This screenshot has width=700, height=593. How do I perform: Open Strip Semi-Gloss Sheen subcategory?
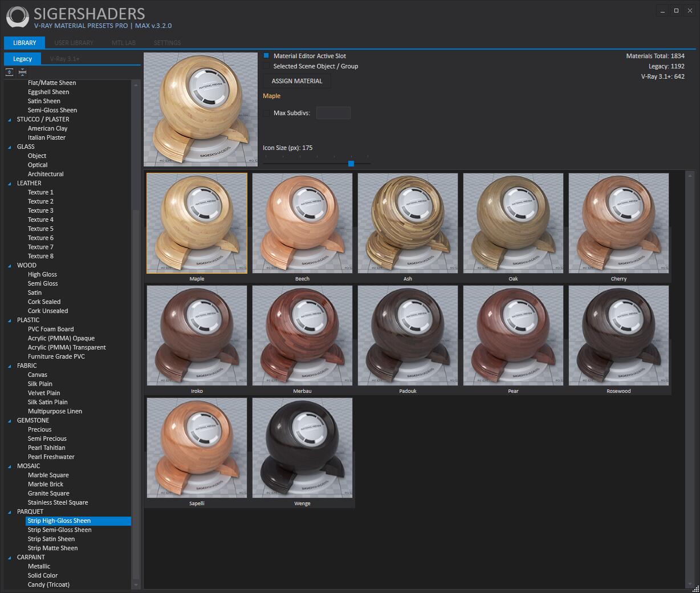59,530
